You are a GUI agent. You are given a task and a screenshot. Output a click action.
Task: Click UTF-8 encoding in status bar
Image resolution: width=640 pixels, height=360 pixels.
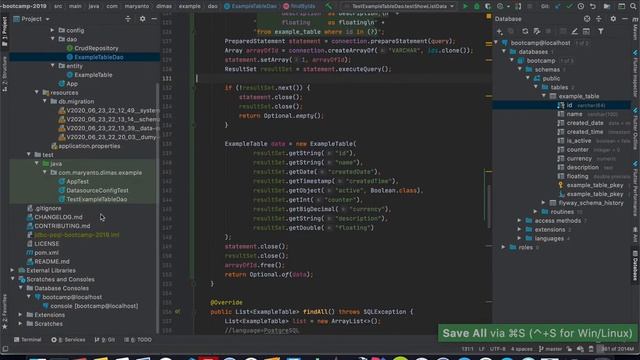tap(497, 349)
